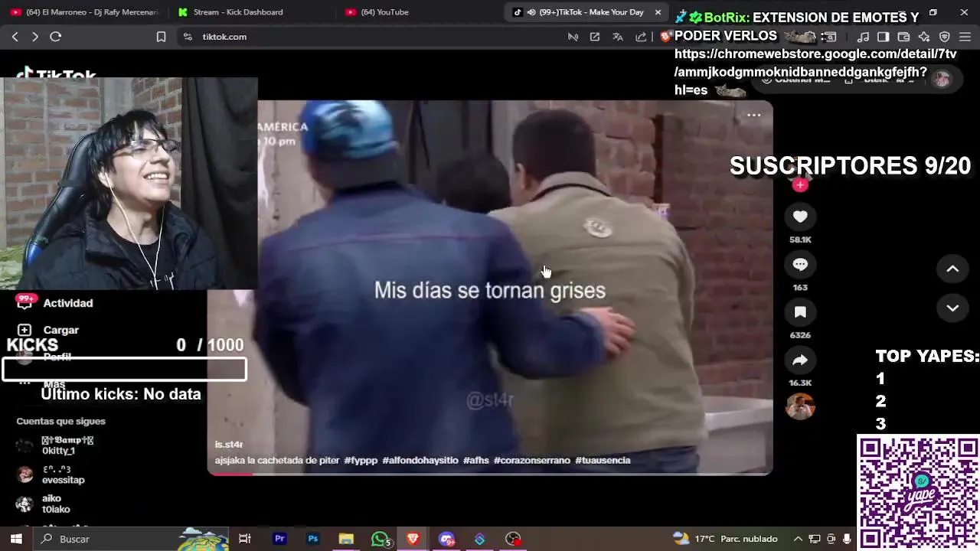Reload the TikTok page

tap(55, 37)
